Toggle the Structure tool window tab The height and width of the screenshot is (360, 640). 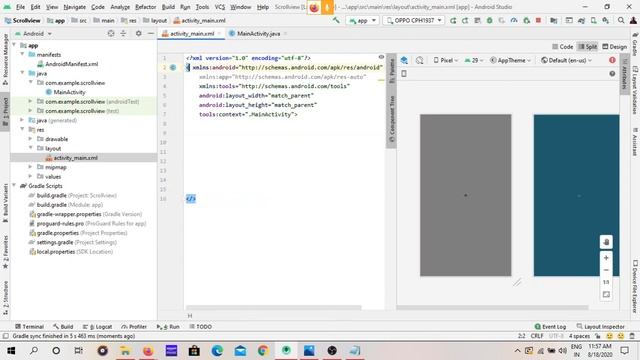point(5,298)
